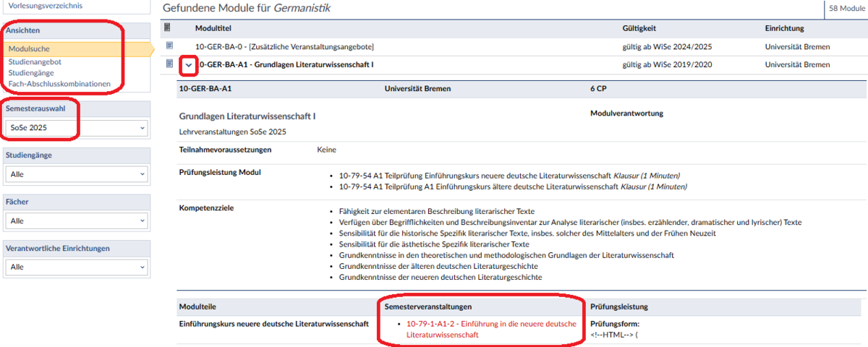Open the Vorlesungsverzeichnis link in the sidebar
The image size is (868, 347).
click(45, 6)
